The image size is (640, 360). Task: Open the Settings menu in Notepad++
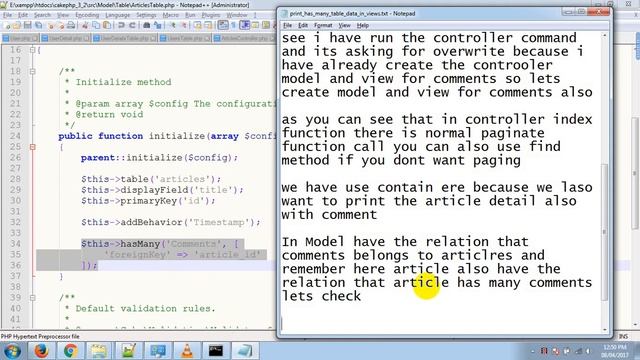pos(146,15)
